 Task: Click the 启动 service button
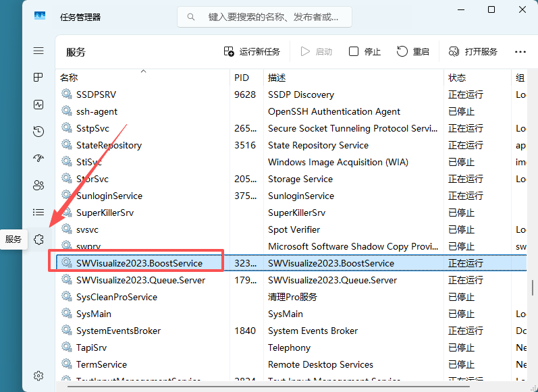click(317, 52)
